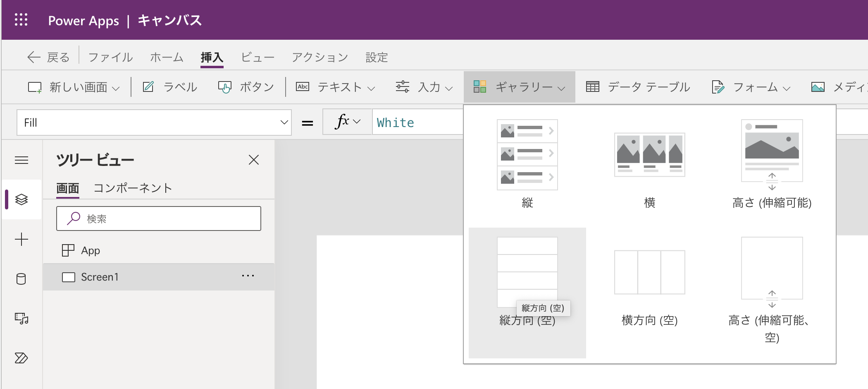Close the ツリー ビュー panel
868x389 pixels.
[x=253, y=160]
